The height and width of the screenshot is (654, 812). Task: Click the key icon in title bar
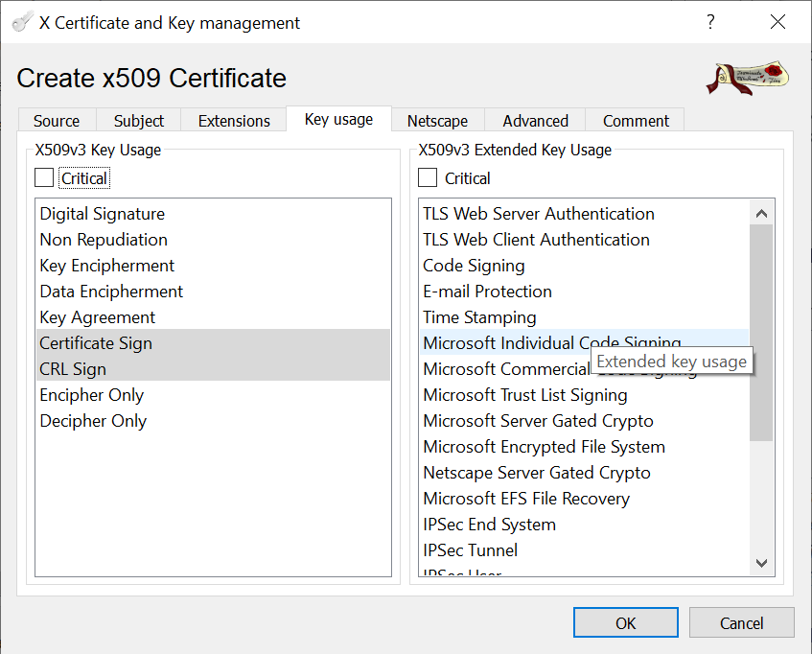pos(23,22)
